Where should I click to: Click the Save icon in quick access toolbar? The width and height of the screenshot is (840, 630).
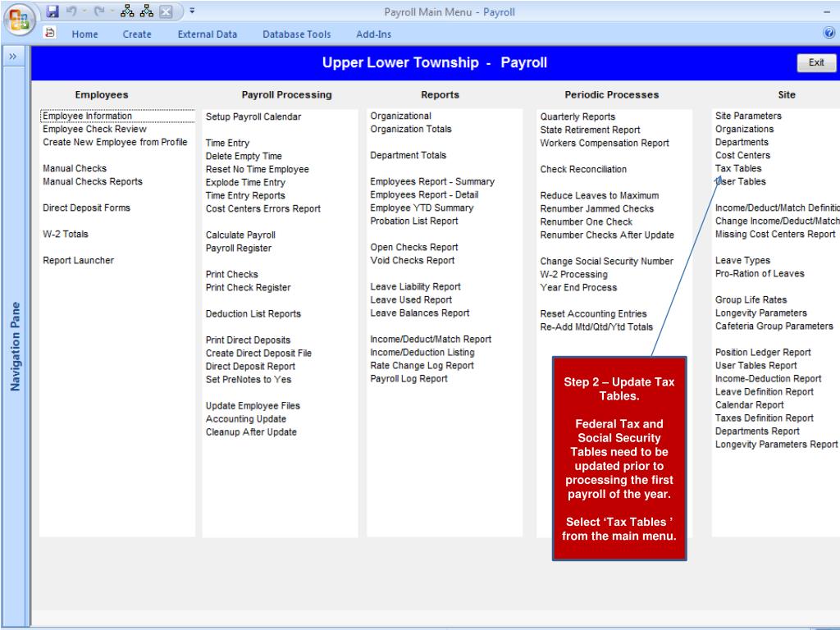(52, 11)
